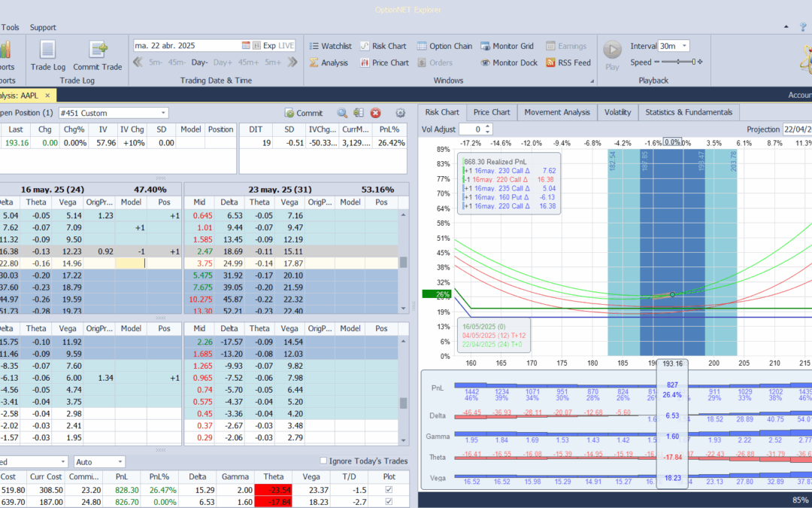
Task: Click the Play playback button
Action: [x=612, y=56]
